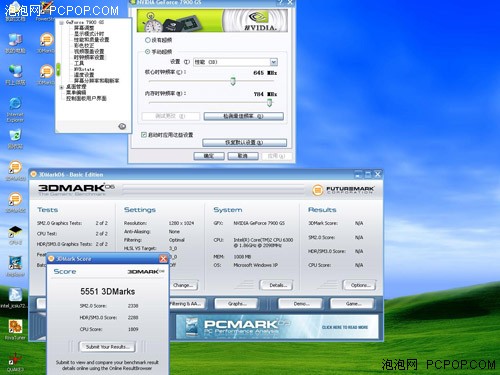Image resolution: width=500 pixels, height=375 pixels.
Task: Select 屏幕调整 in the NVIDIA tree
Action: tap(84, 28)
